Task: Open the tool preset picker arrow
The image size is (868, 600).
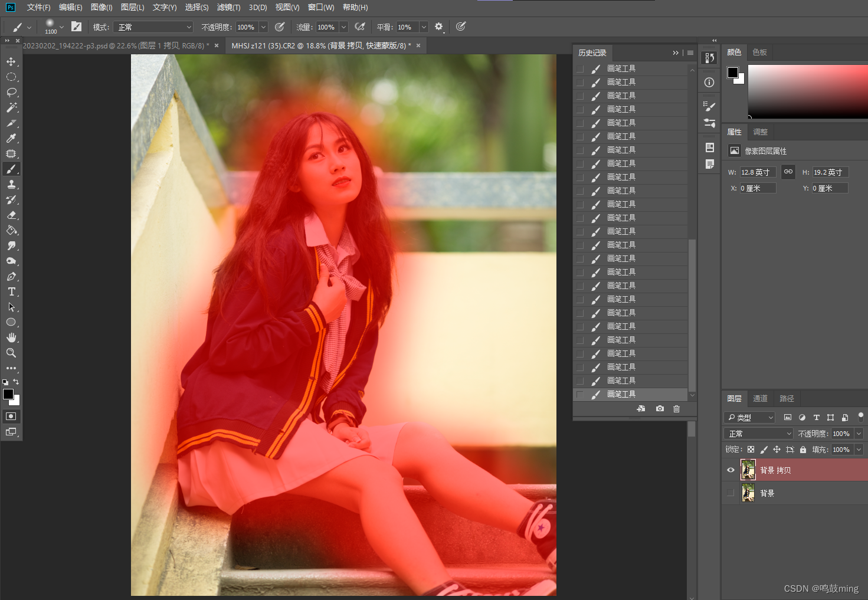Action: click(29, 27)
